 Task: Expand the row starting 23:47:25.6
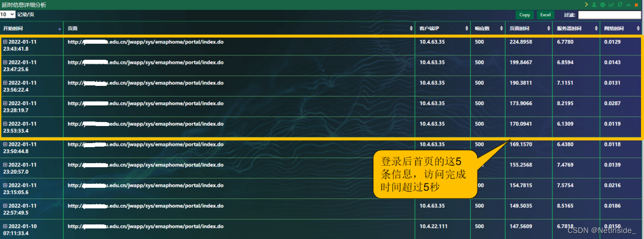coord(5,62)
